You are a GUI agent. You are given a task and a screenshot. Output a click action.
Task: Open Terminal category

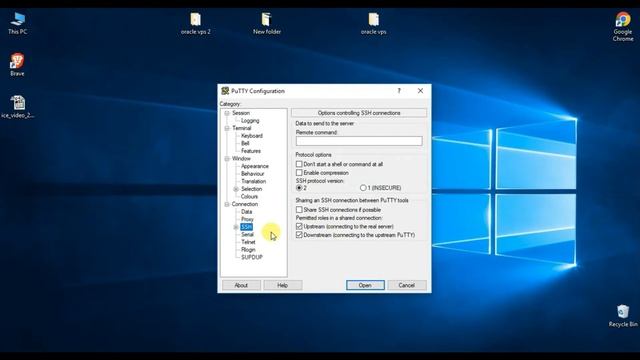coord(242,128)
